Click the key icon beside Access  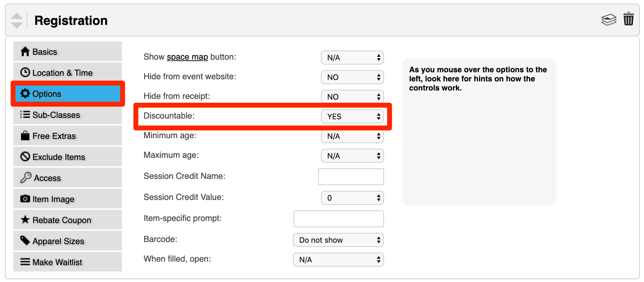tap(26, 177)
